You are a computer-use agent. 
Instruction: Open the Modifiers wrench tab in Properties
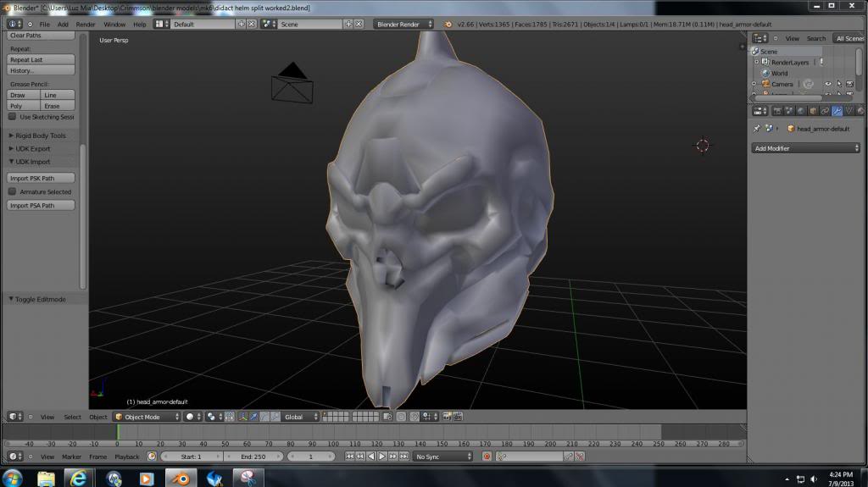point(837,111)
